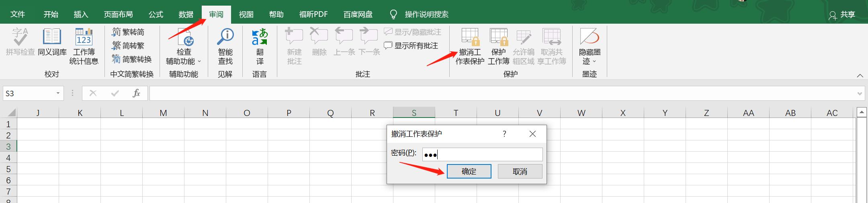868x203 pixels.
Task: Switch to the Home (开始) tab
Action: click(51, 14)
